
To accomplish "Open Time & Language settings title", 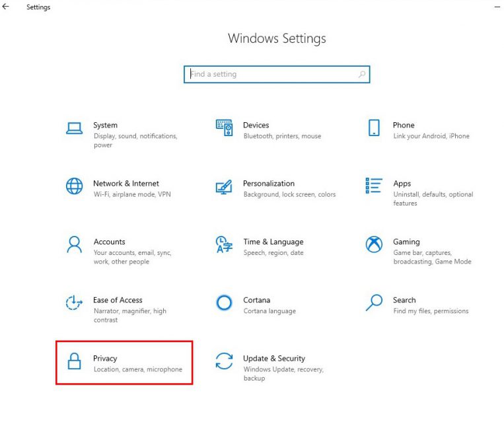I will pyautogui.click(x=273, y=242).
